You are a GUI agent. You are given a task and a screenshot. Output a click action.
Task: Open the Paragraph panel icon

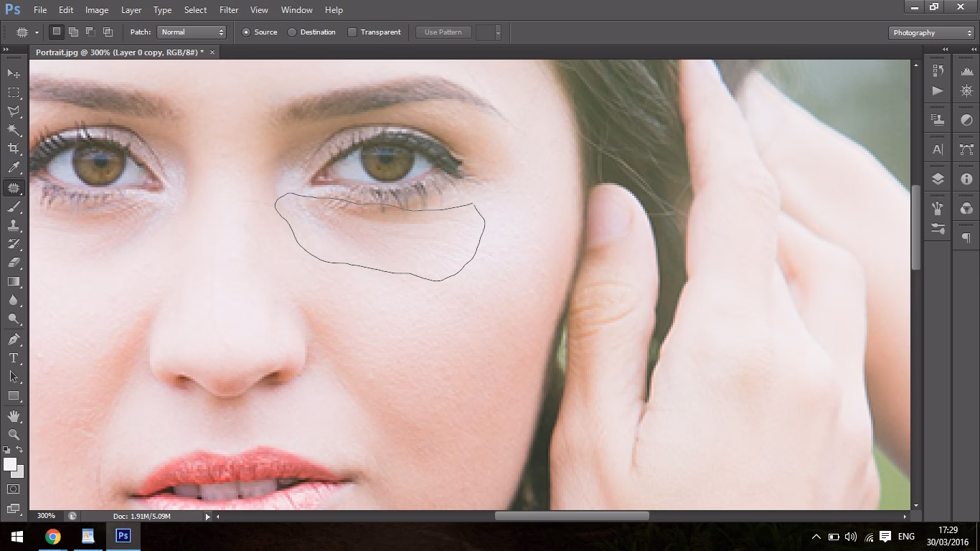(x=966, y=237)
